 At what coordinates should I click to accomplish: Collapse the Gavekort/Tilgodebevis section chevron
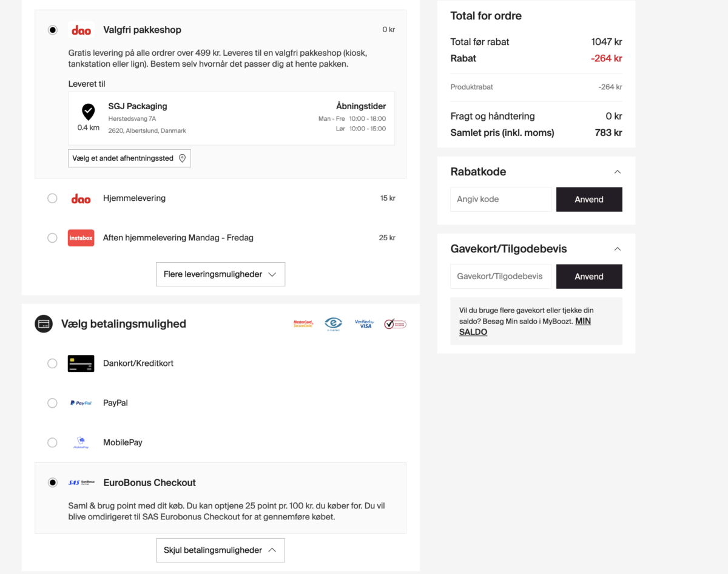(x=618, y=249)
